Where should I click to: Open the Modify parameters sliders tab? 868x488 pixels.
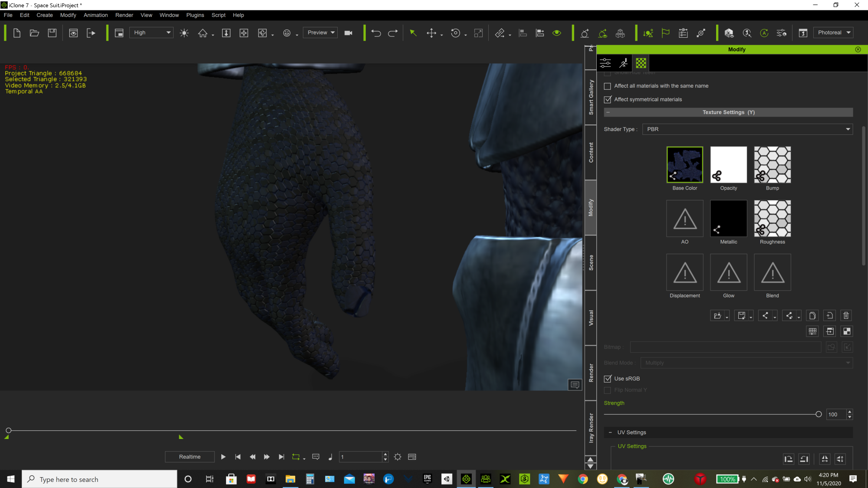[605, 63]
